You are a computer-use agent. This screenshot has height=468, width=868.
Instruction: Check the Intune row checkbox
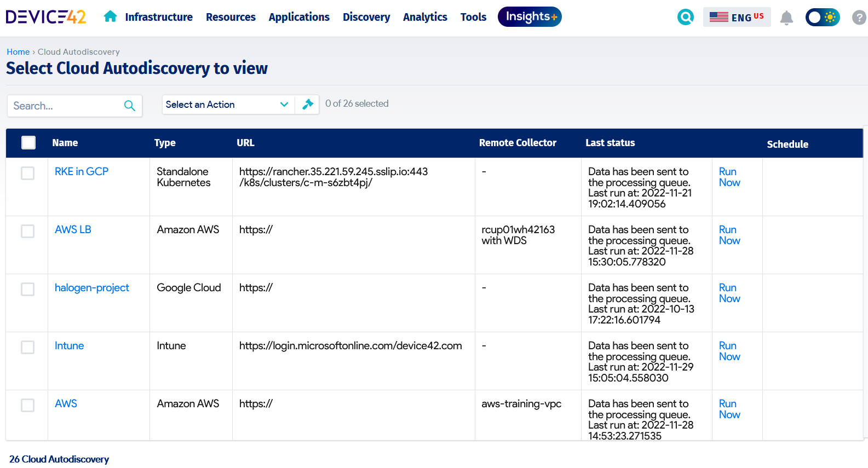coord(27,347)
